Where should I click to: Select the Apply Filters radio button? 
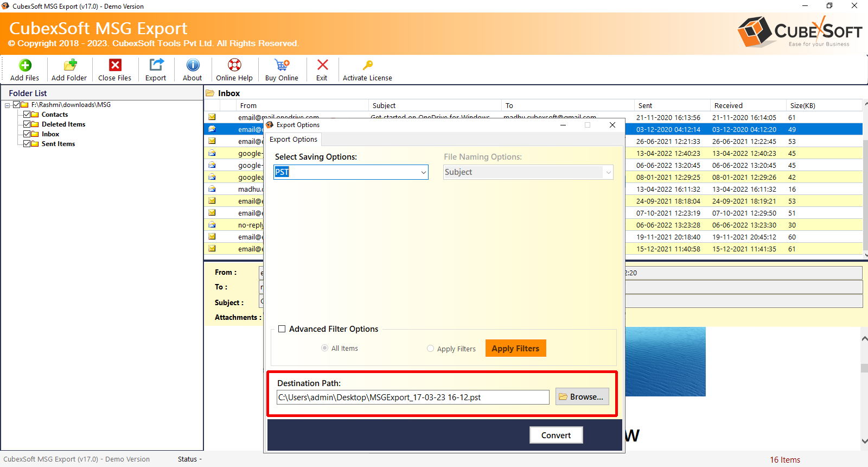pyautogui.click(x=430, y=349)
